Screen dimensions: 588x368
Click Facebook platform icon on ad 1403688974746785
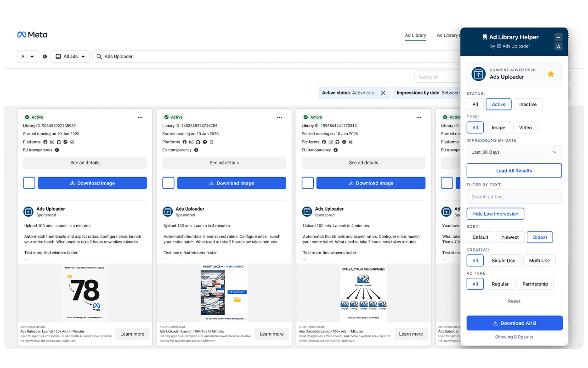click(185, 142)
